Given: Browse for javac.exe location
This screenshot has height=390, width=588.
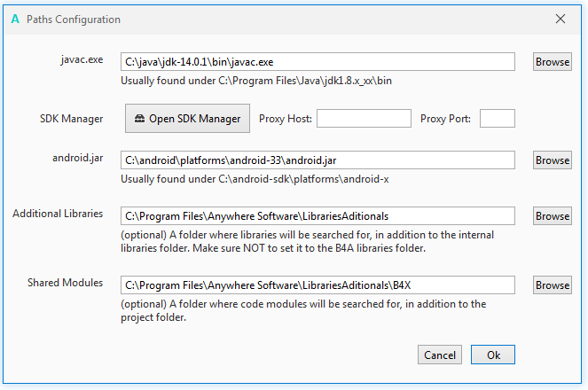Looking at the screenshot, I should coord(552,62).
